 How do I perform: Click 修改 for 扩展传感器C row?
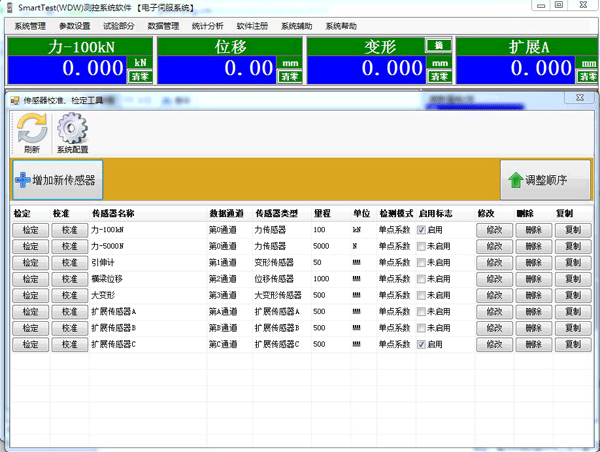(x=494, y=344)
